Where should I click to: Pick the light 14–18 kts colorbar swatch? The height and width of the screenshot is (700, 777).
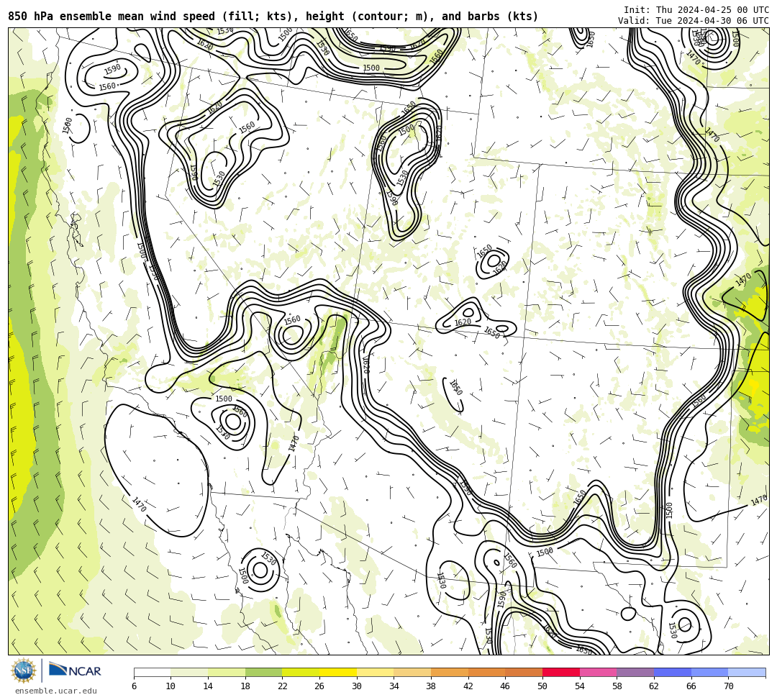(227, 672)
